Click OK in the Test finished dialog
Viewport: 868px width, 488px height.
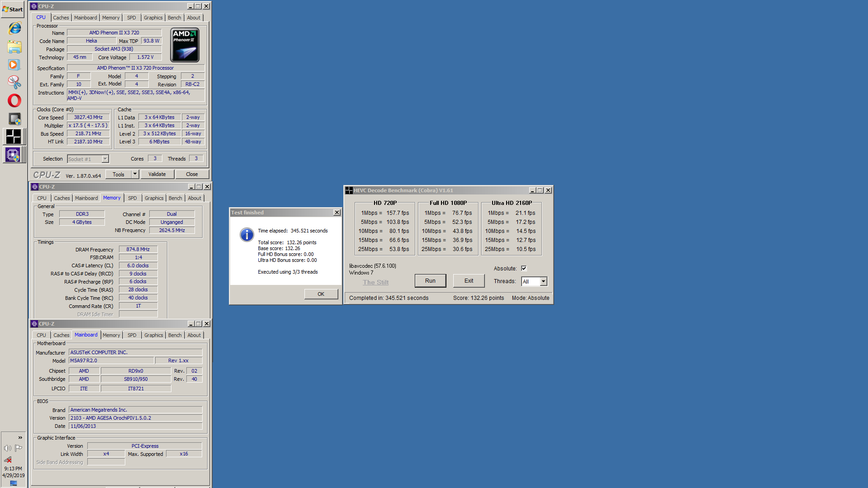click(321, 294)
